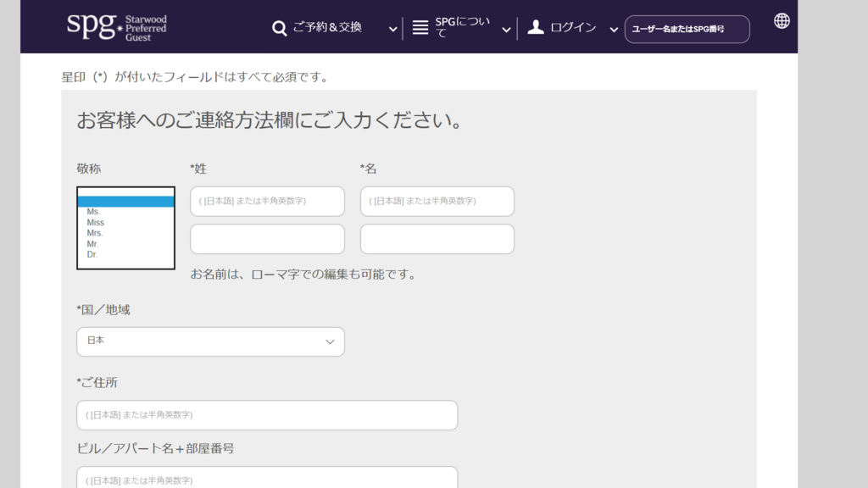The width and height of the screenshot is (868, 488).
Task: Select the blank highlighted title option
Action: pos(125,202)
